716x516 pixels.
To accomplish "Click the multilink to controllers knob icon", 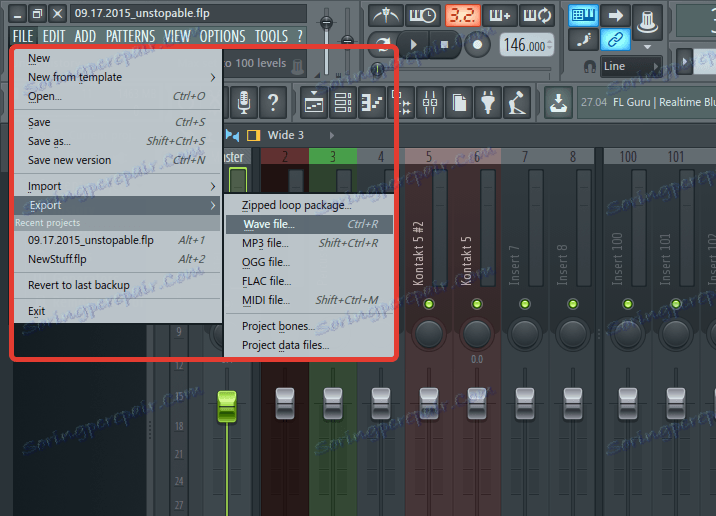I will tap(647, 21).
